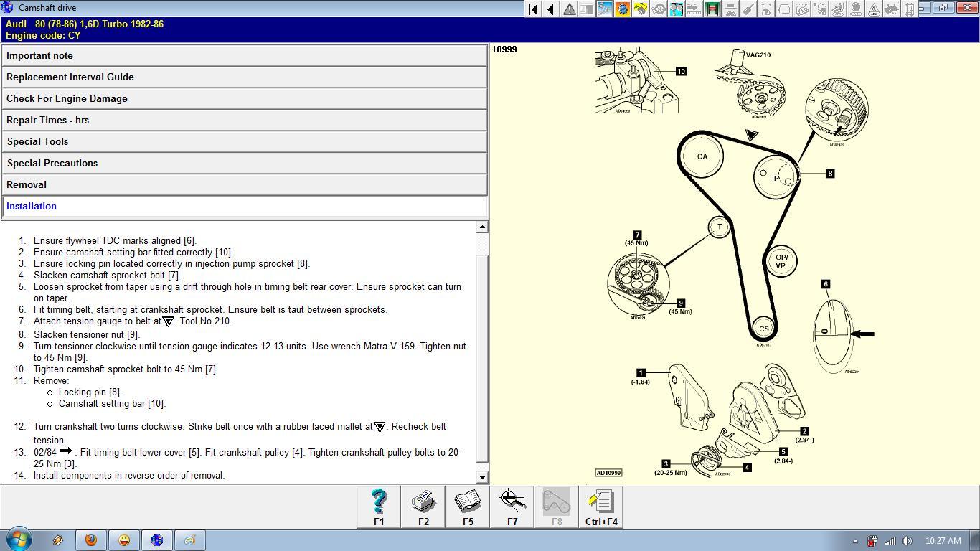Click the Ctrl+F4 notes button

click(601, 507)
